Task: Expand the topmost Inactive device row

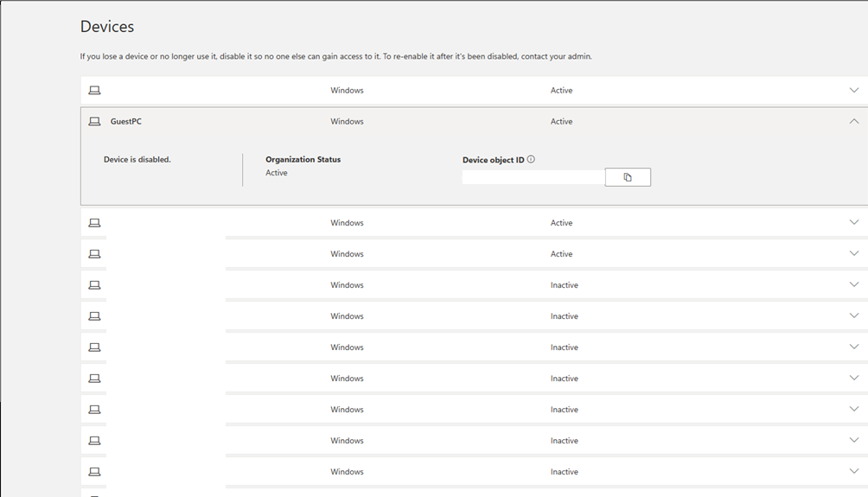Action: click(853, 284)
